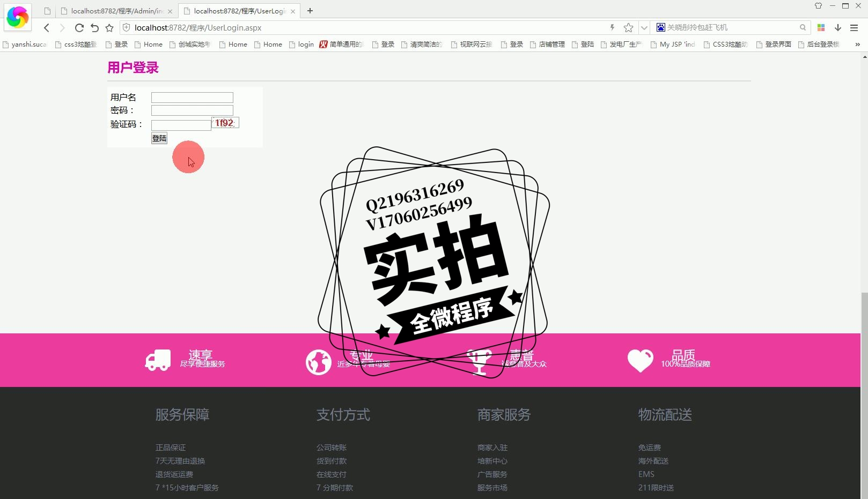Click the 登陆 login button
868x499 pixels.
[x=159, y=138]
